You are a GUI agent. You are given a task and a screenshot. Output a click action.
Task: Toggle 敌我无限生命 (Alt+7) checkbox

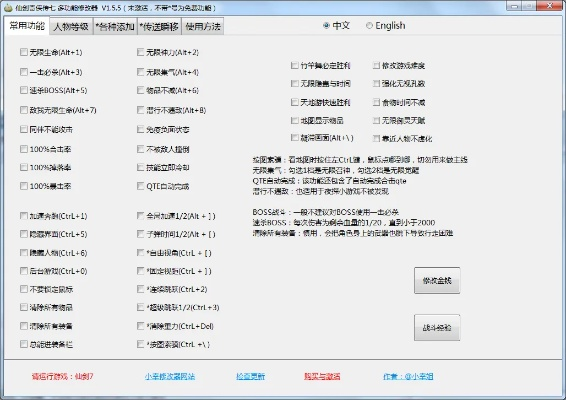24,110
